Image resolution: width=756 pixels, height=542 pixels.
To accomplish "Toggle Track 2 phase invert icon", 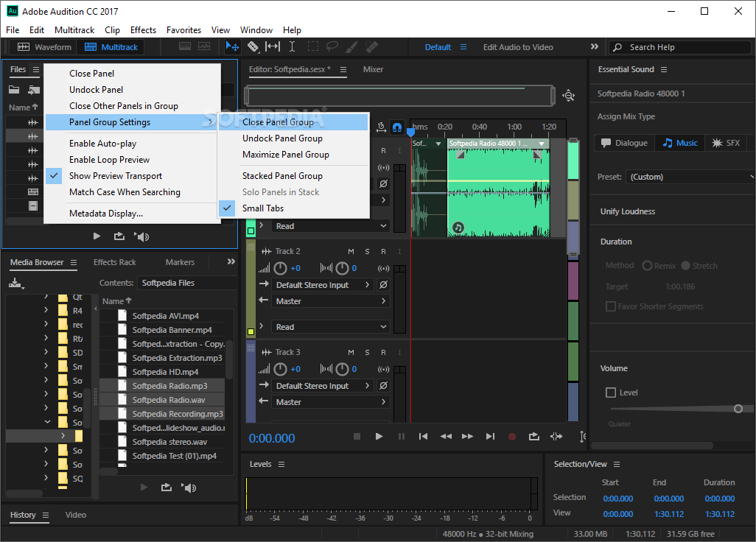I will pos(383,285).
